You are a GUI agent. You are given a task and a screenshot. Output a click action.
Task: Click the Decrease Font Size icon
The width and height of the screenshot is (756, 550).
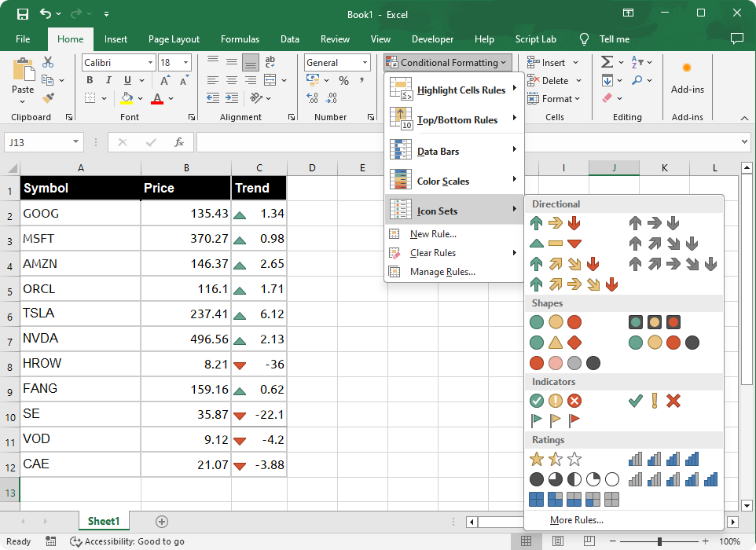[x=184, y=80]
